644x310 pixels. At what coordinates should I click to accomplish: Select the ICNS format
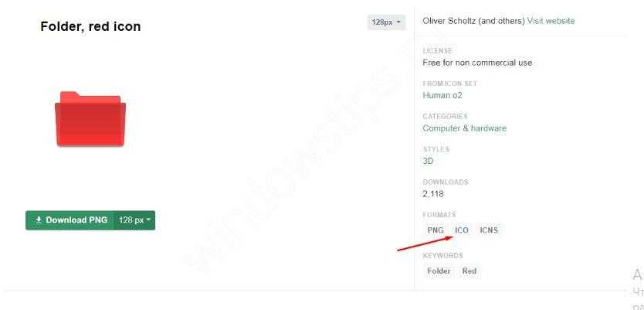pyautogui.click(x=489, y=230)
